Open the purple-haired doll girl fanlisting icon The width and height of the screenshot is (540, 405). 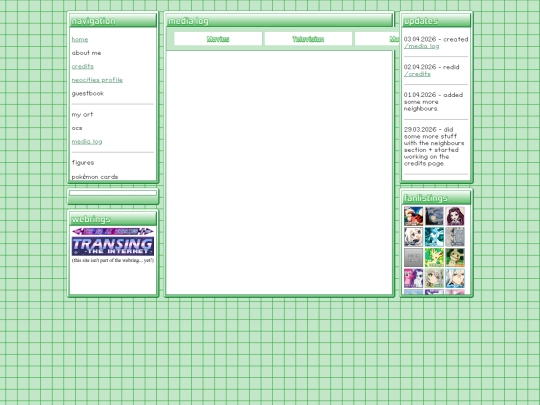(x=455, y=216)
